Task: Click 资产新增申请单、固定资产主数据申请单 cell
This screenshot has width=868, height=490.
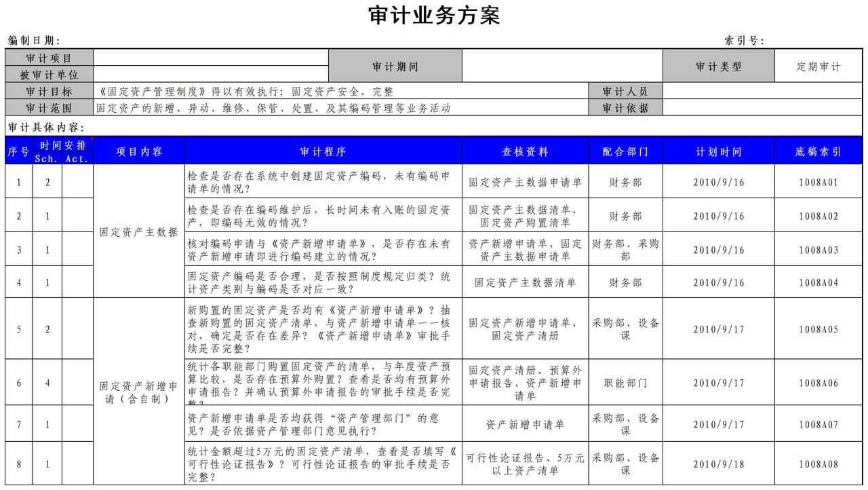Action: point(526,249)
